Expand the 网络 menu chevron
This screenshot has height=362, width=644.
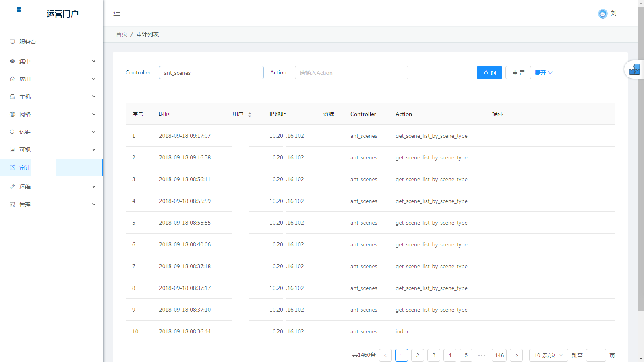(94, 114)
